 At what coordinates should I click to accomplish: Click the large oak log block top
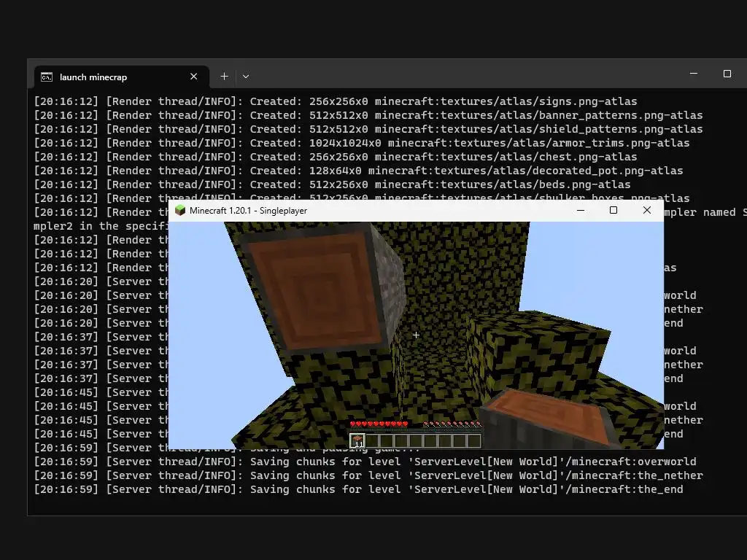click(318, 292)
